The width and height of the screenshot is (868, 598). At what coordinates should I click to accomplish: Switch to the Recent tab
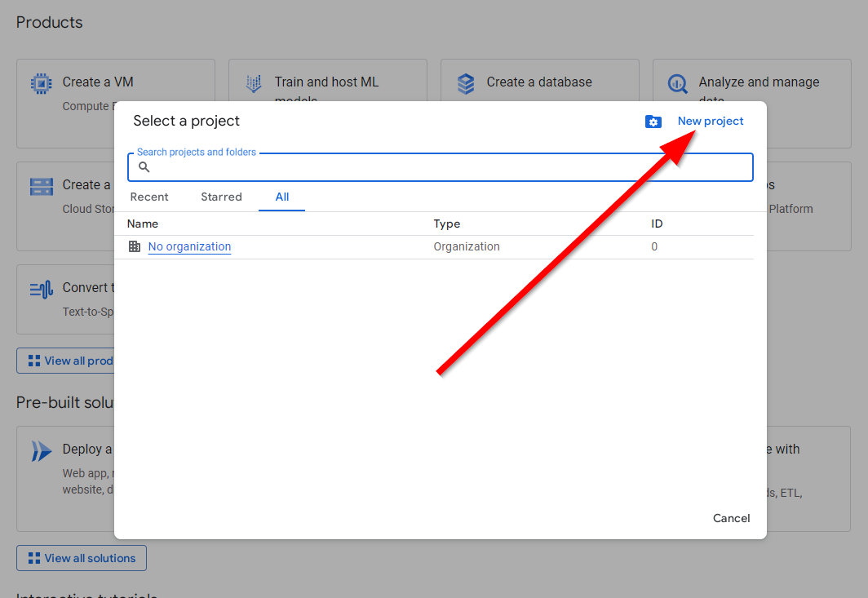[x=149, y=197]
